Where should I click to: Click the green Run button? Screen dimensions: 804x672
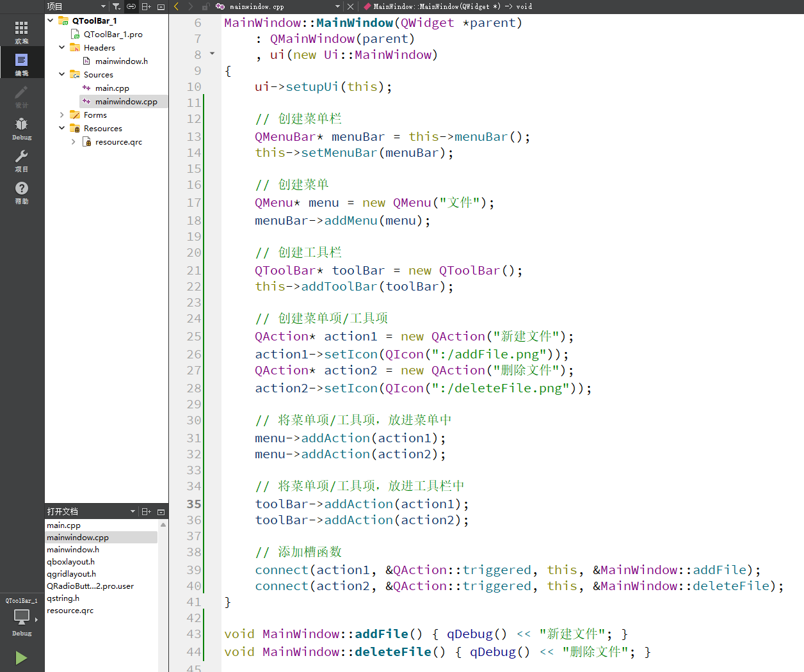(21, 658)
